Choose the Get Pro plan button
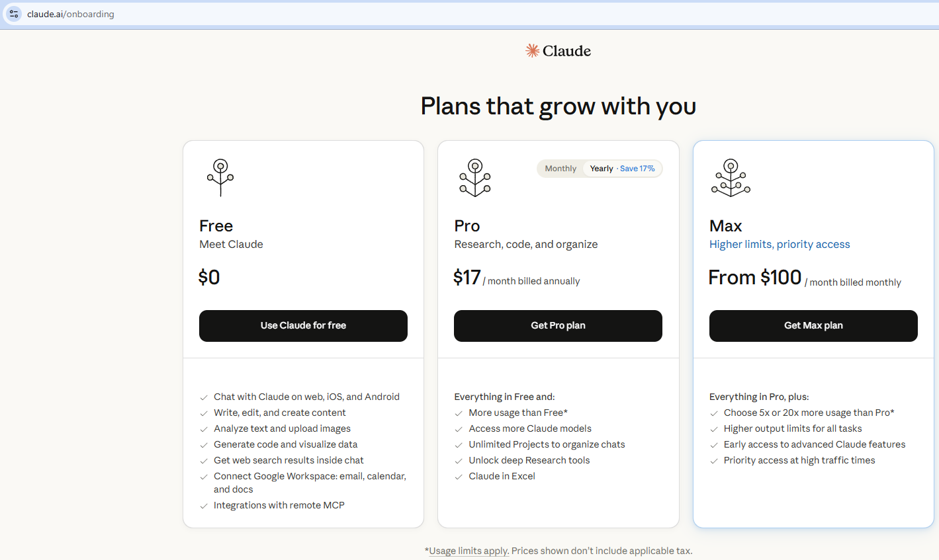939x560 pixels. [x=558, y=325]
